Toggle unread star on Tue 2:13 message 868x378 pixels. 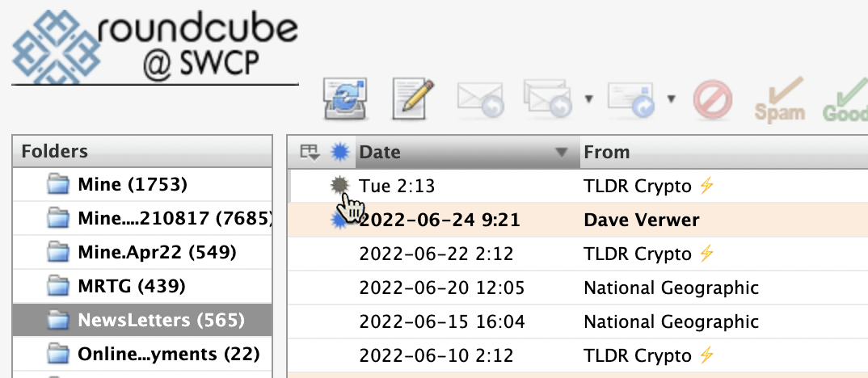click(x=340, y=186)
